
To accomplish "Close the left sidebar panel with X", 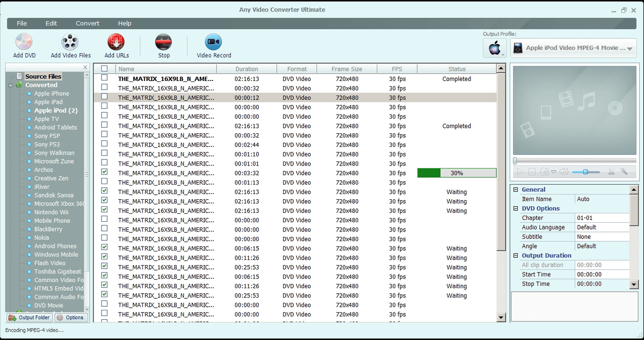I will click(85, 67).
